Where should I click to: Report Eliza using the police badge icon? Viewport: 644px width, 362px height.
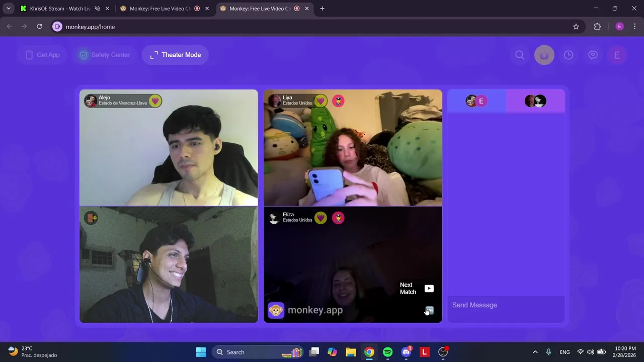[x=338, y=218]
